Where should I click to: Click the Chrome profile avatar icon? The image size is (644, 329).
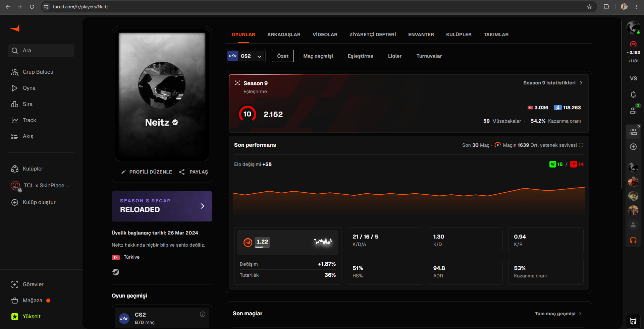tap(624, 7)
